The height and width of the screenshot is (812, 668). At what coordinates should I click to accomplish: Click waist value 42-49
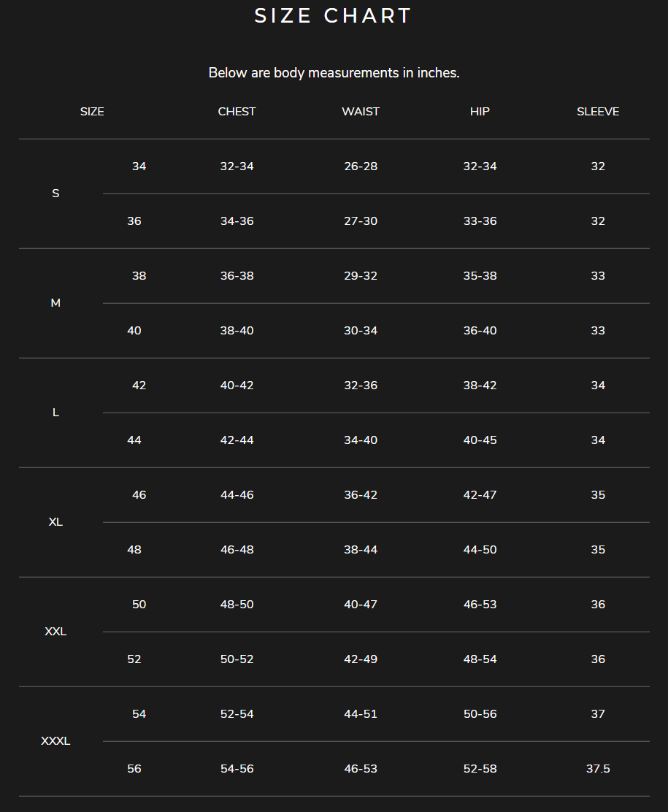pyautogui.click(x=361, y=659)
